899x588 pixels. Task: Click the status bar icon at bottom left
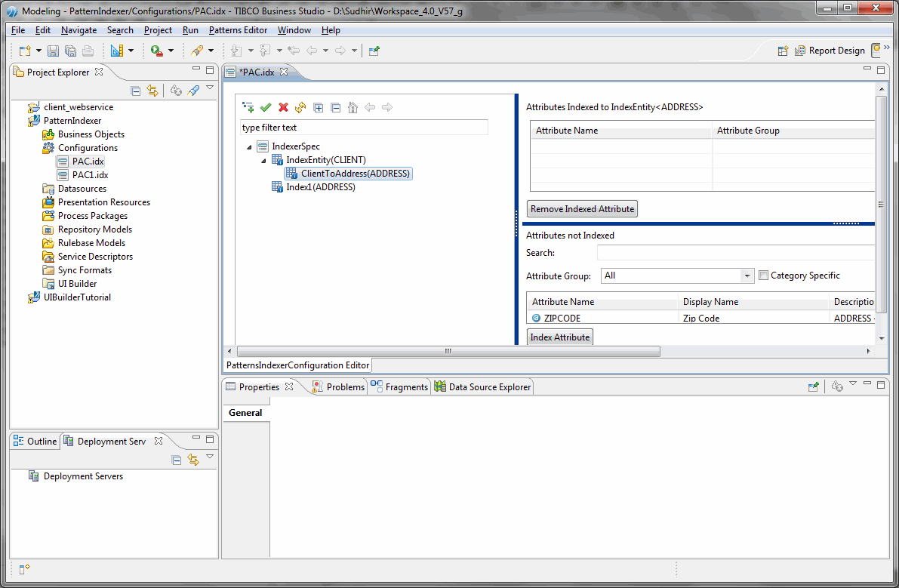[x=24, y=569]
